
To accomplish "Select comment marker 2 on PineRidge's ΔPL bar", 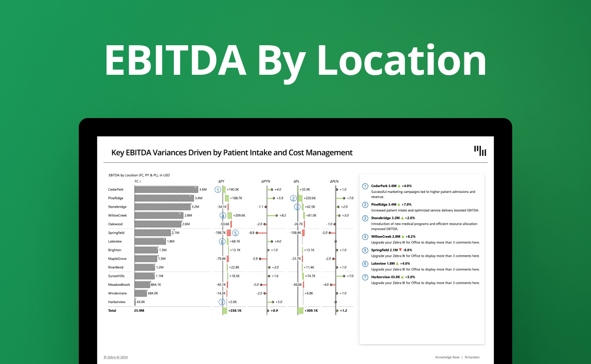I will click(294, 198).
